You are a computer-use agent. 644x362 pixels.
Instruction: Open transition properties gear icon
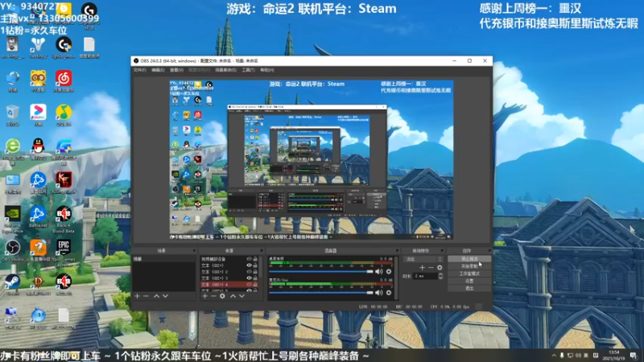[440, 268]
